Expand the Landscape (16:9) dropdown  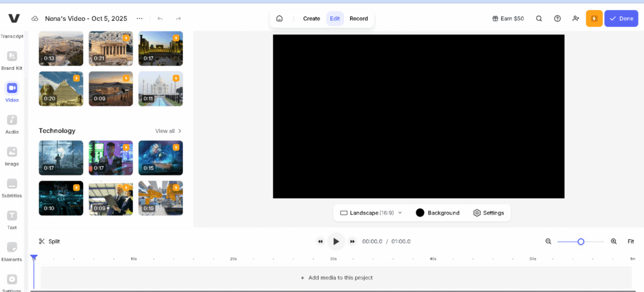point(371,213)
